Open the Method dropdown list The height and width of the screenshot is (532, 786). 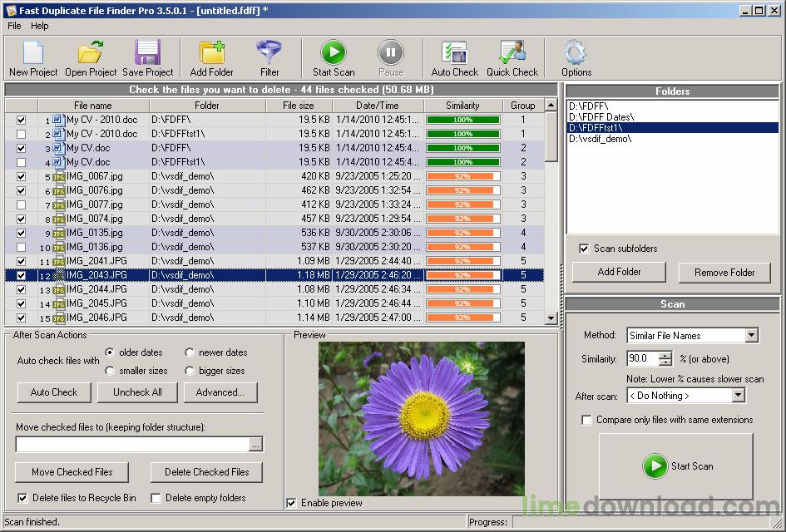(x=754, y=335)
